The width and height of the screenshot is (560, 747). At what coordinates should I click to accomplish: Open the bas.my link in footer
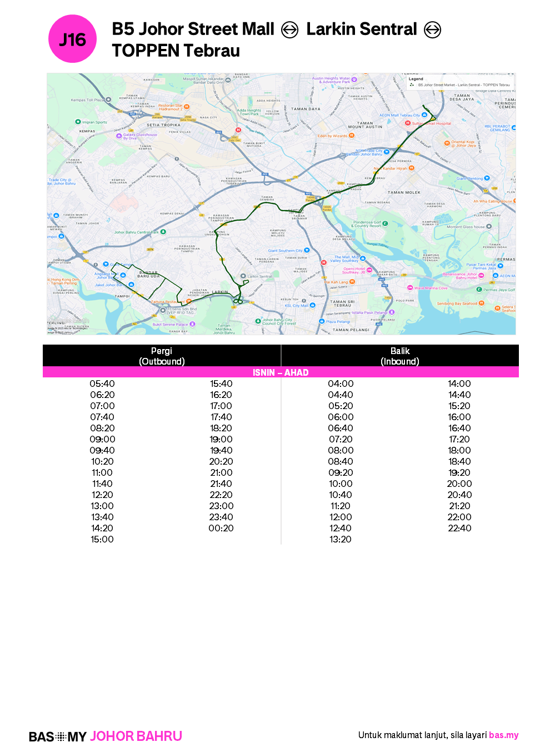[x=503, y=735]
